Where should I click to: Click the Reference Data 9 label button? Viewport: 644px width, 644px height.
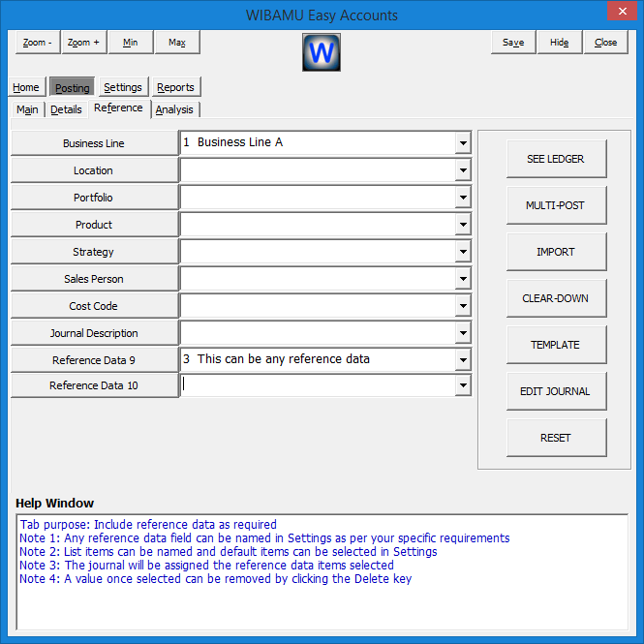click(x=94, y=360)
